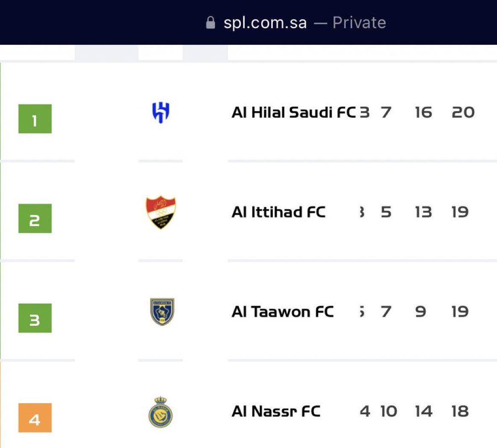Select the Al Taawon FC name
This screenshot has width=497, height=448.
282,312
